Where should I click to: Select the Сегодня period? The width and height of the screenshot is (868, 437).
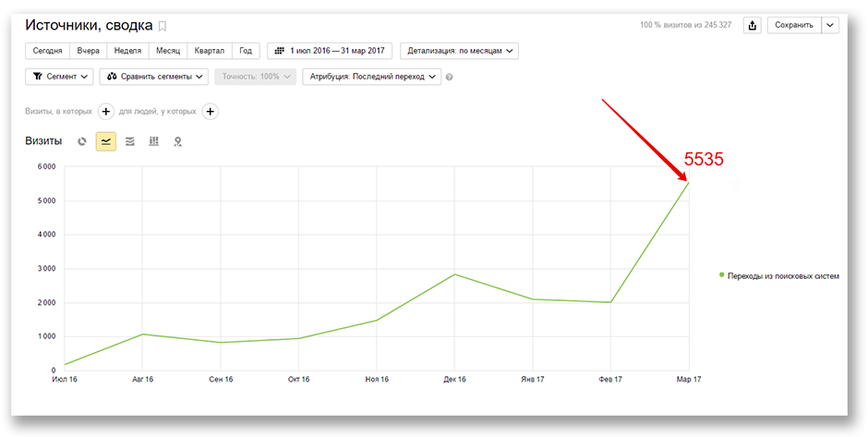(x=48, y=51)
